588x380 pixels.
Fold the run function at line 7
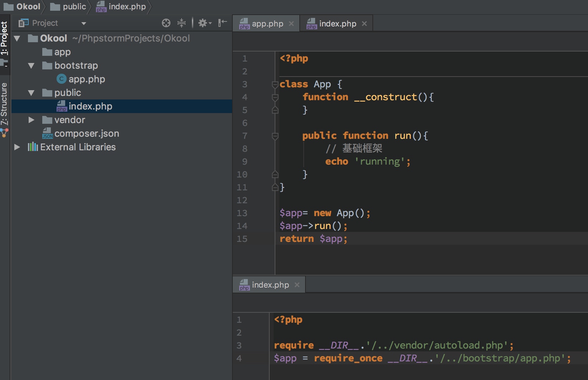[275, 136]
